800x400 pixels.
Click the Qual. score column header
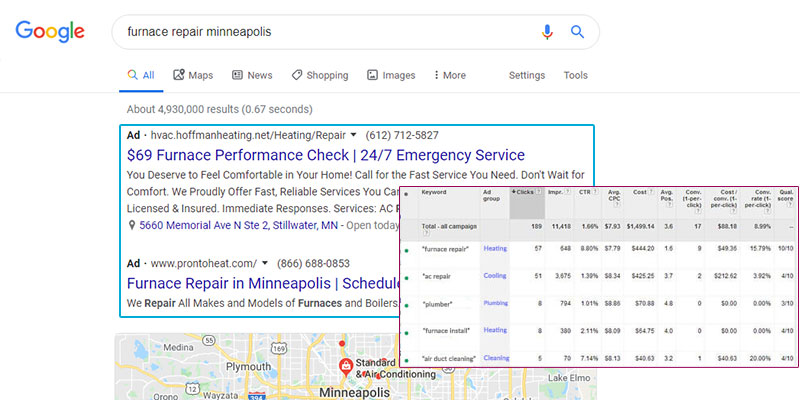pos(785,195)
